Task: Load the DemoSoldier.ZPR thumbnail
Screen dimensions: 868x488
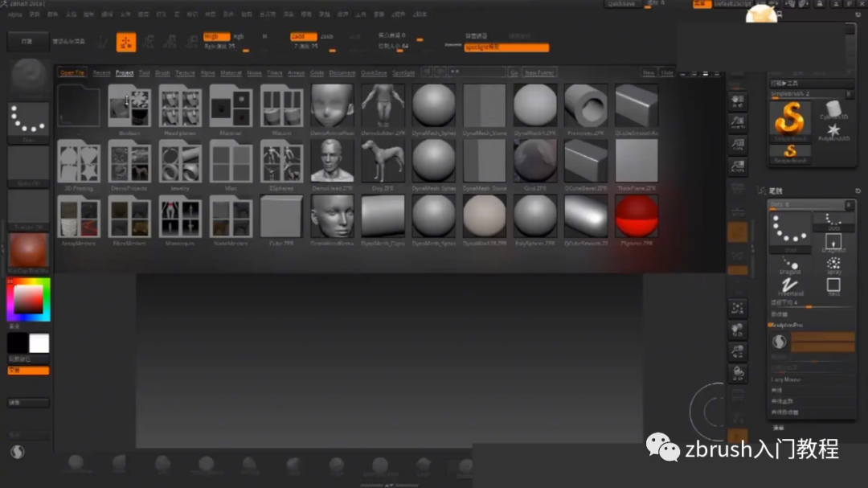Action: 383,106
